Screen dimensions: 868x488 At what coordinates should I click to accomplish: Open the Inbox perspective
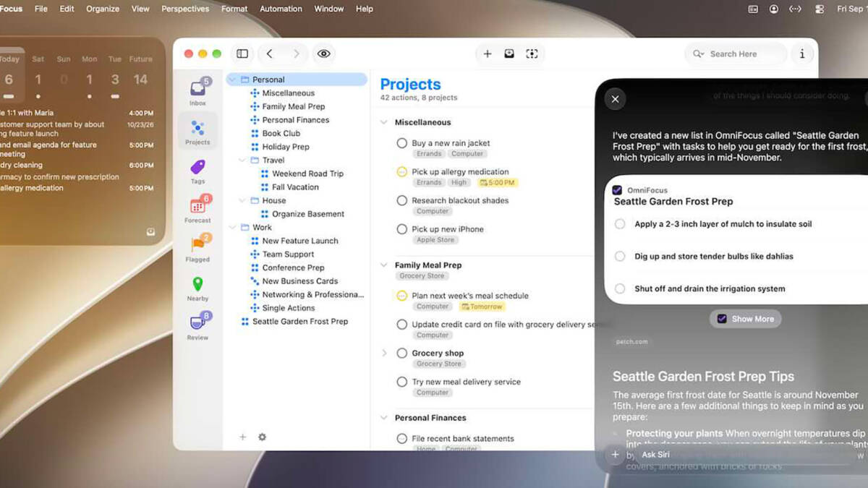click(197, 93)
